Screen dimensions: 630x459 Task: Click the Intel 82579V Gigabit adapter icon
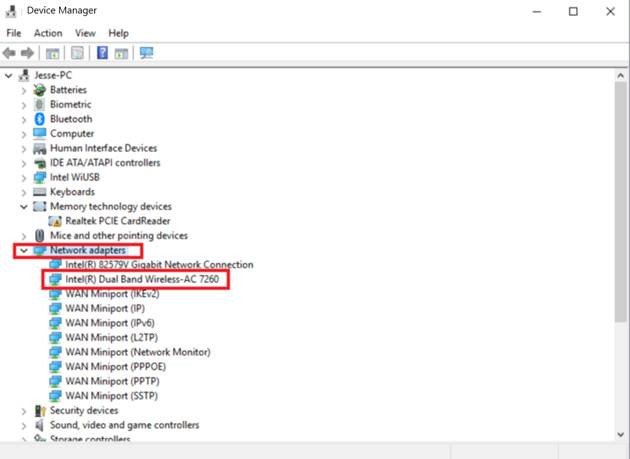point(55,264)
